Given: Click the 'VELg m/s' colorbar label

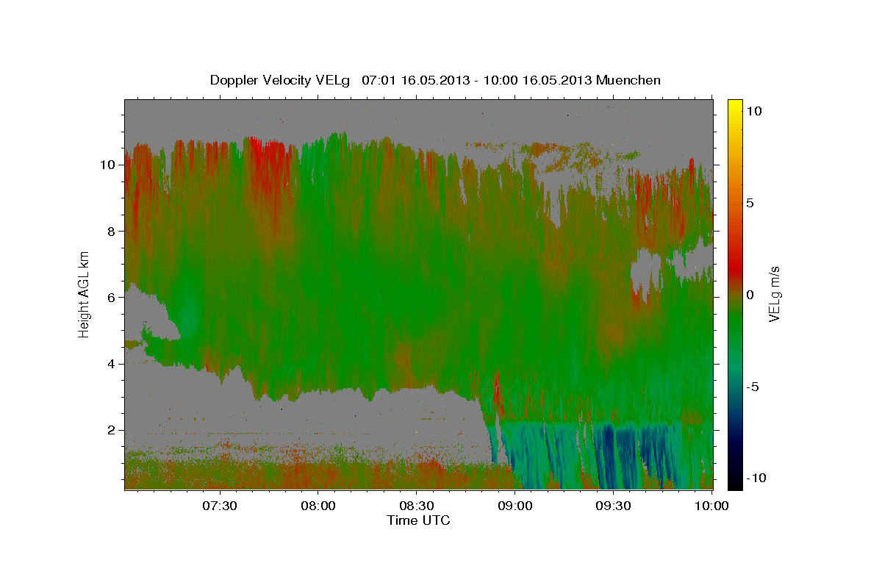Looking at the screenshot, I should tap(774, 294).
